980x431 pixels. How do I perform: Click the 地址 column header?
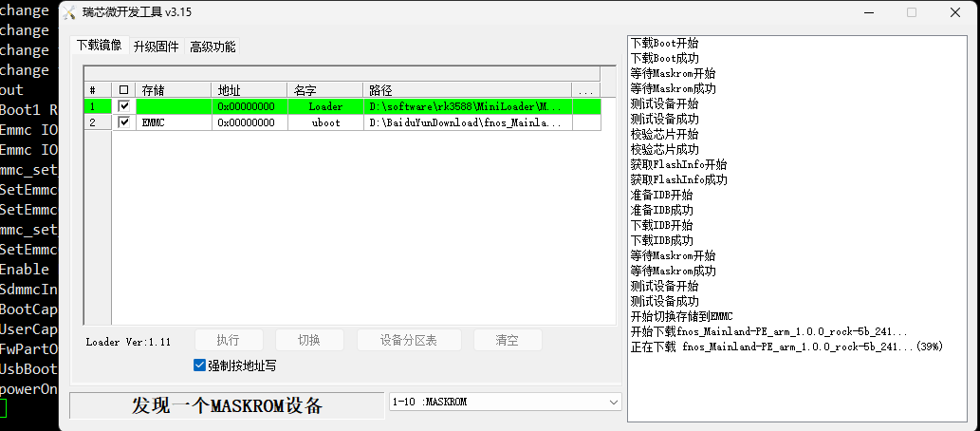(250, 90)
